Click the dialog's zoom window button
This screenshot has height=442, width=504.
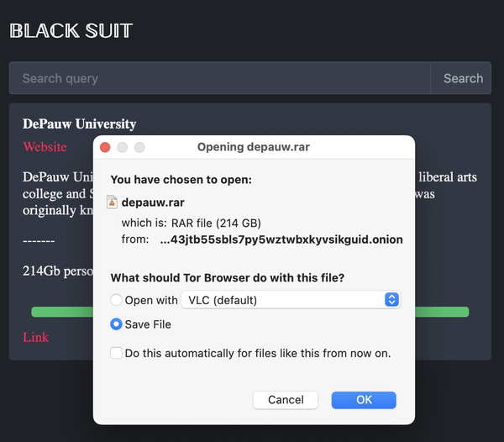point(139,147)
